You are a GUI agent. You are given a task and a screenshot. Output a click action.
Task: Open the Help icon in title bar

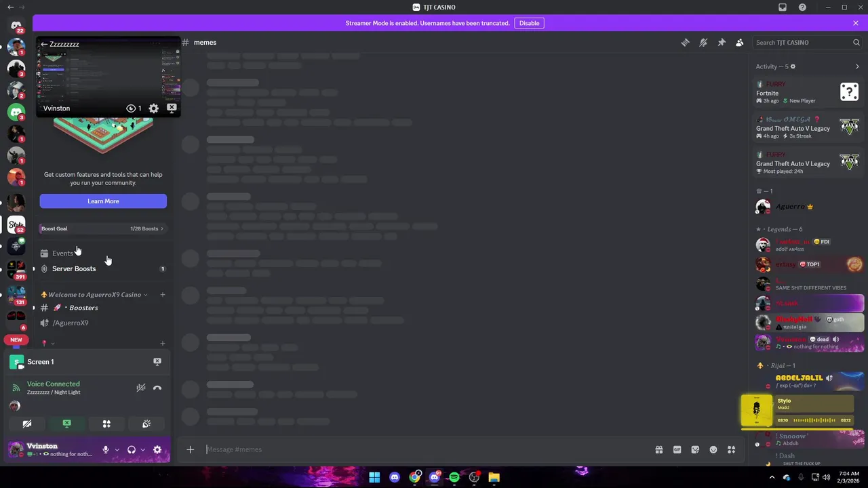[x=802, y=7]
